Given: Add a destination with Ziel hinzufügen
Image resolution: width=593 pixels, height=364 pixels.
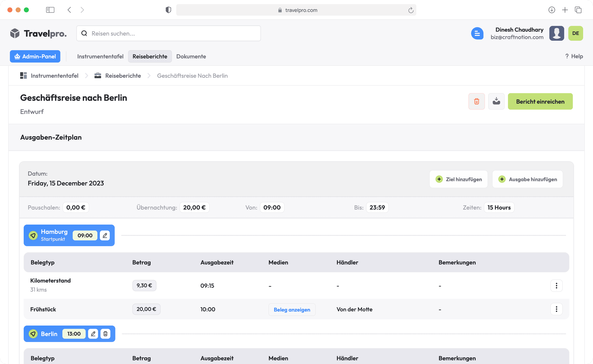Looking at the screenshot, I should (x=458, y=179).
